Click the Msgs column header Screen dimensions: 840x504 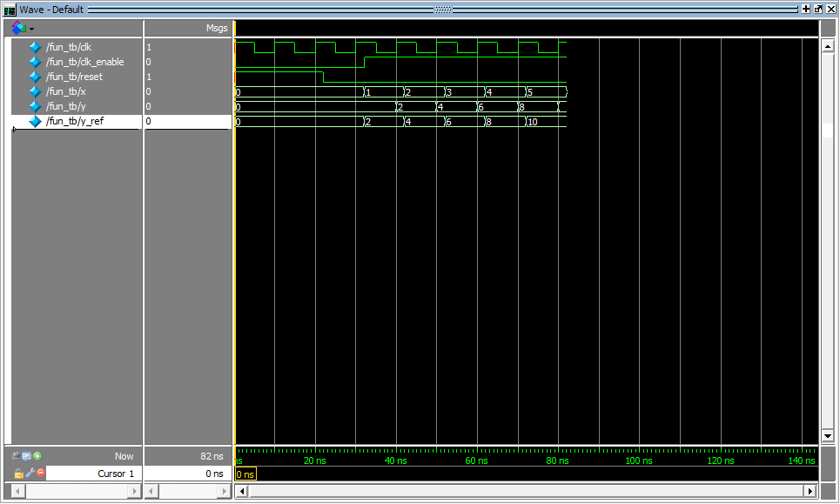(217, 28)
